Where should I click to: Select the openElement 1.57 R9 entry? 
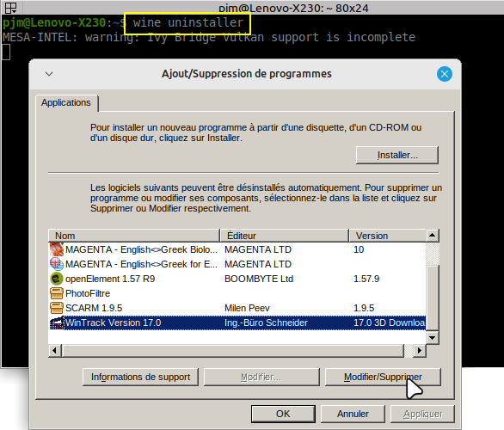[237, 279]
